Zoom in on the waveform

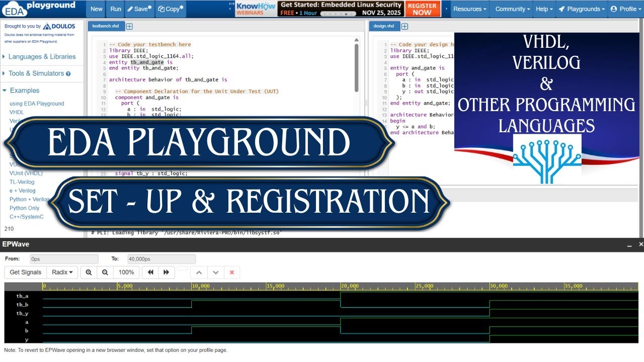pyautogui.click(x=89, y=272)
